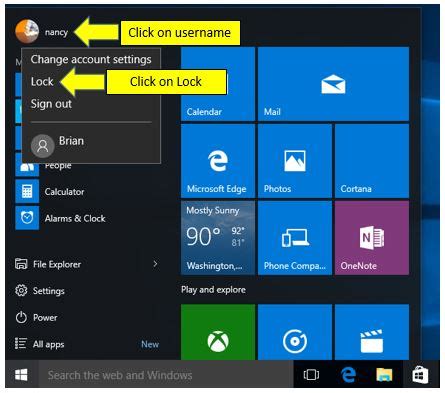Image resolution: width=445 pixels, height=393 pixels.
Task: Open the green Xbox tile
Action: tap(218, 332)
